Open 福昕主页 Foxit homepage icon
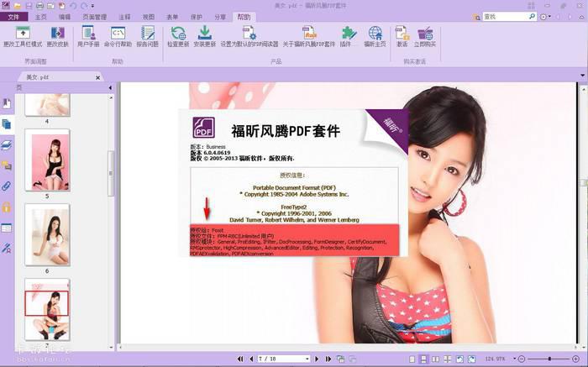This screenshot has height=367, width=588. (x=375, y=33)
